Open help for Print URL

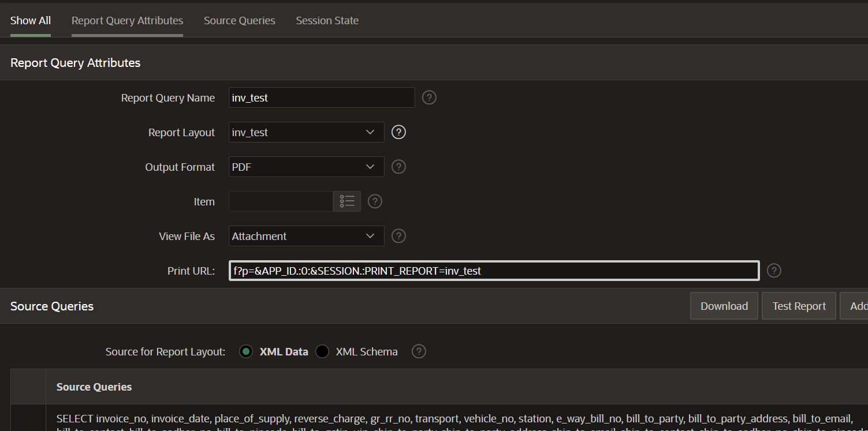pyautogui.click(x=774, y=271)
